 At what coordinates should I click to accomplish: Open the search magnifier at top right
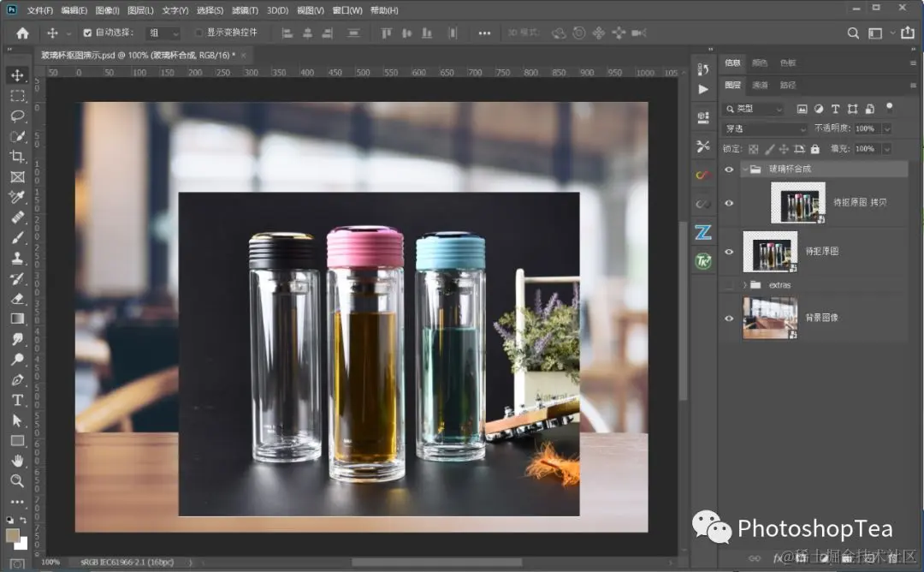tap(853, 33)
